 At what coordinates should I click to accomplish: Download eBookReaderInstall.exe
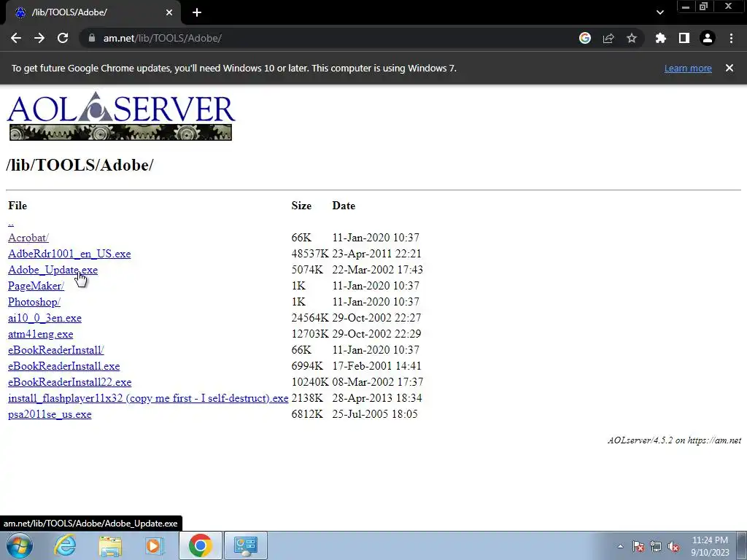64,366
